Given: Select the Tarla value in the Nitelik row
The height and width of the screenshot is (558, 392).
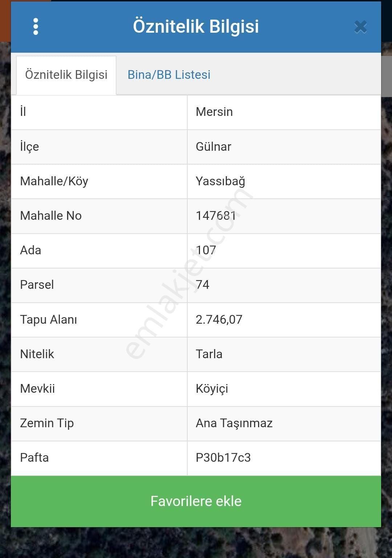Looking at the screenshot, I should click(x=209, y=354).
